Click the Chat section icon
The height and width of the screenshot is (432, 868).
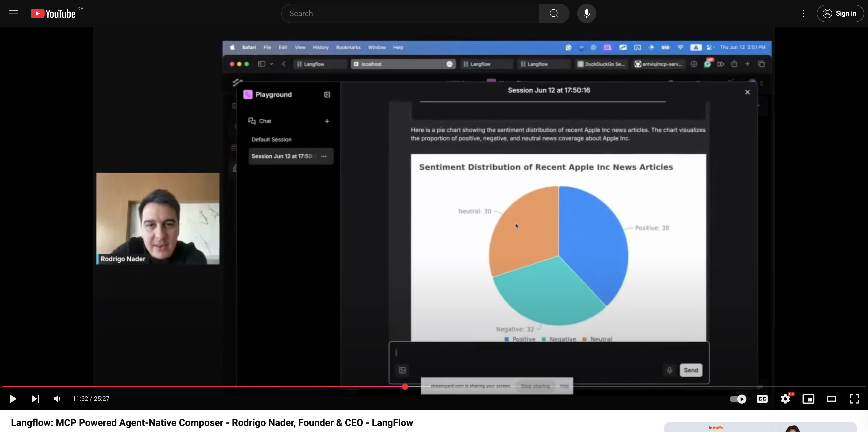pos(252,121)
